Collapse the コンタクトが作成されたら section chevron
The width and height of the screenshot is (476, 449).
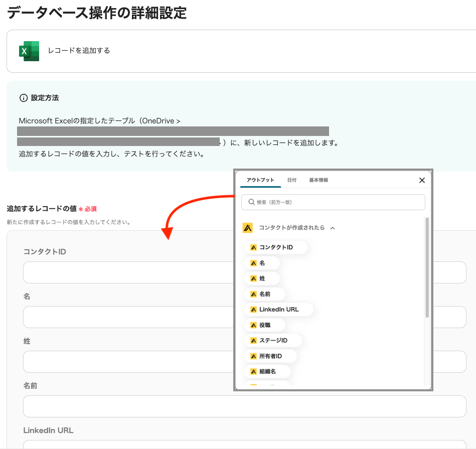[333, 228]
